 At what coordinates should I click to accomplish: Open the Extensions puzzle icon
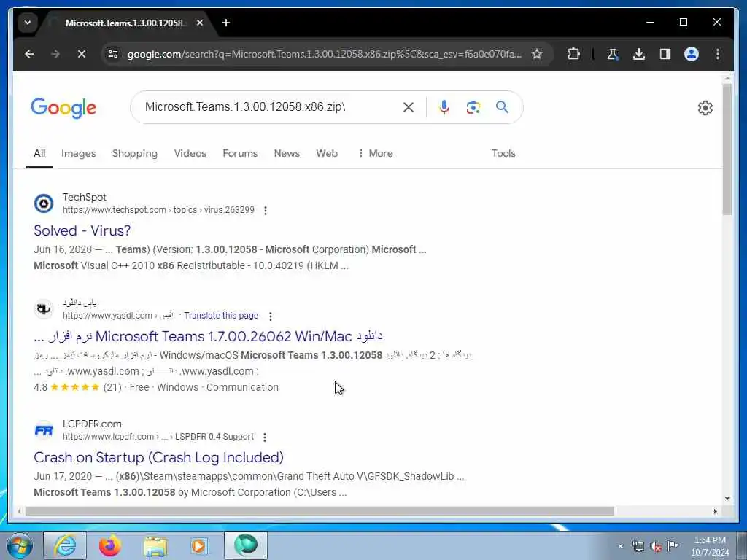click(x=573, y=54)
